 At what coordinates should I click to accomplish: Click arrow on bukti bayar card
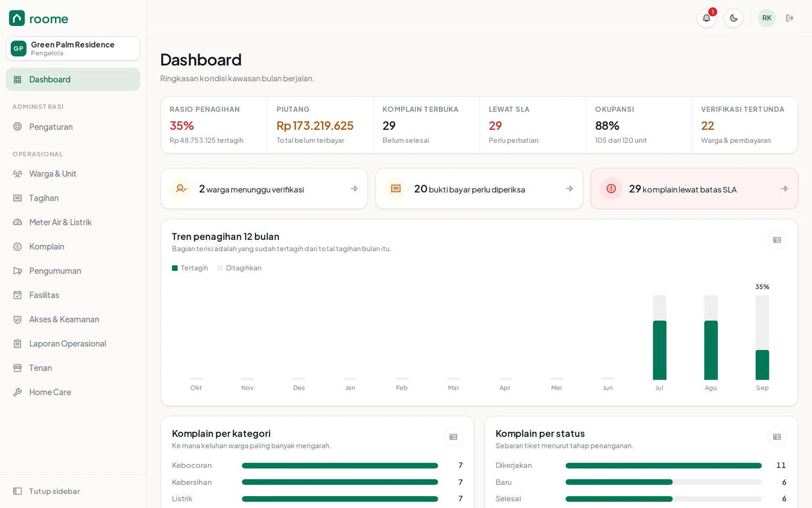click(569, 188)
